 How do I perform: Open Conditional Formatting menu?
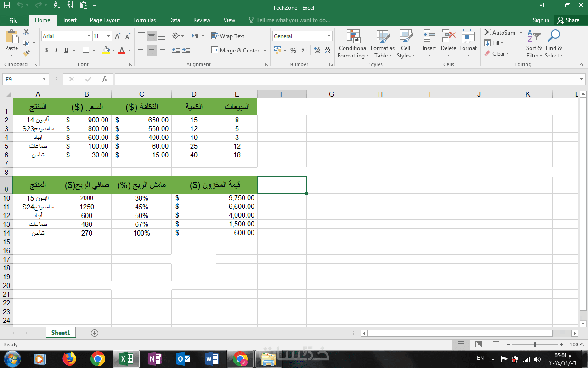pyautogui.click(x=353, y=44)
